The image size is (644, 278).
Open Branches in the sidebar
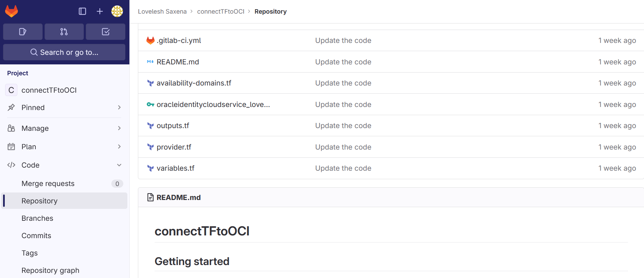[37, 218]
